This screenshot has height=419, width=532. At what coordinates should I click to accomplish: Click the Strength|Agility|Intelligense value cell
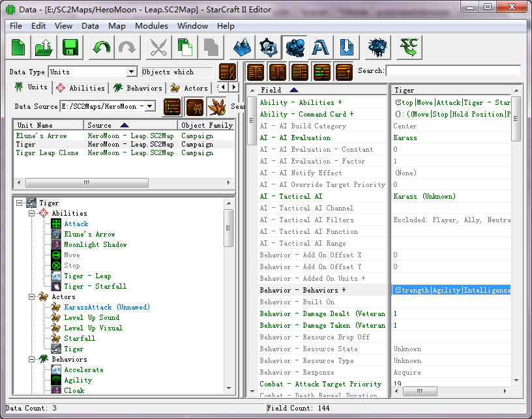451,290
